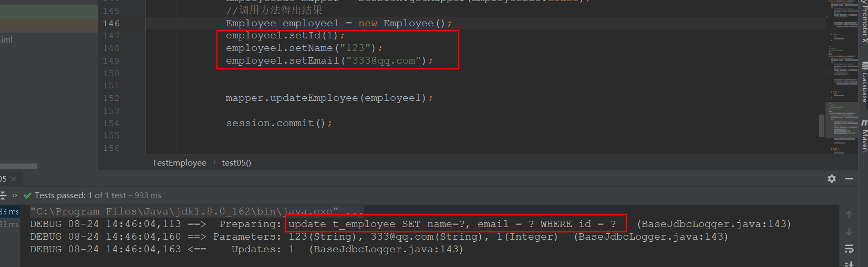The height and width of the screenshot is (267, 868).
Task: Place cursor on mapper.updateEmployee(employee1) line
Action: (329, 98)
